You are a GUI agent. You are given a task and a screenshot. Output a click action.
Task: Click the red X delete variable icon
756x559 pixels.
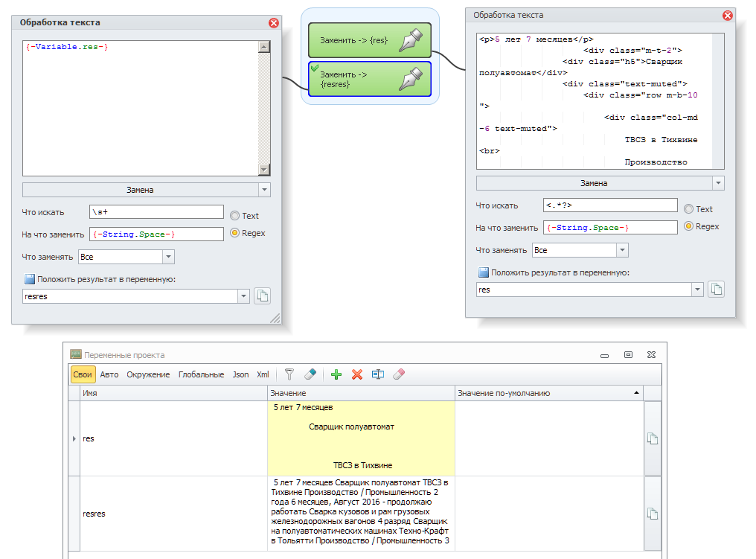[357, 374]
